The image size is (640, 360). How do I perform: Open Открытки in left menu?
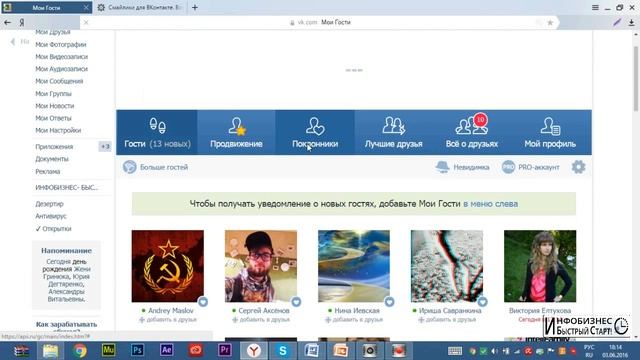[x=53, y=229]
